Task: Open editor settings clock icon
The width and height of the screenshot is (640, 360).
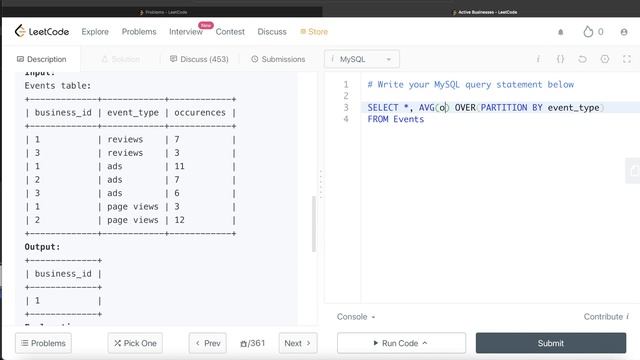Action: 605,59
